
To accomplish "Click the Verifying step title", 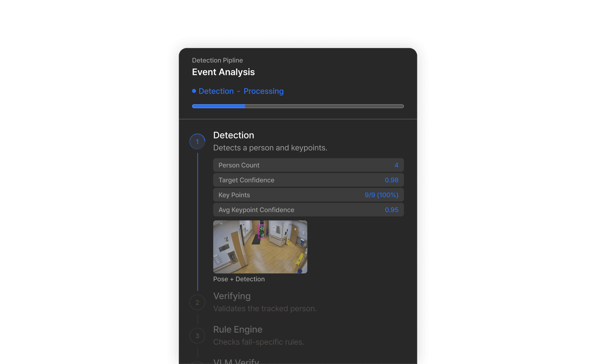I will pyautogui.click(x=232, y=296).
